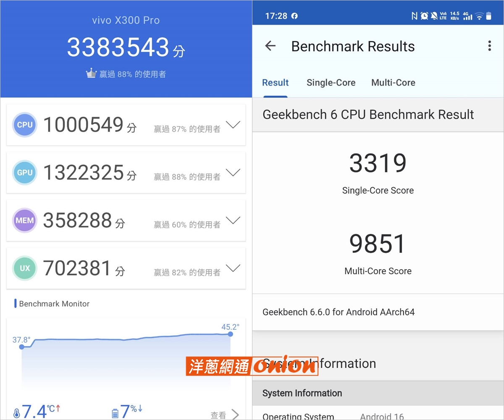Expand the CPU score details

(x=233, y=125)
